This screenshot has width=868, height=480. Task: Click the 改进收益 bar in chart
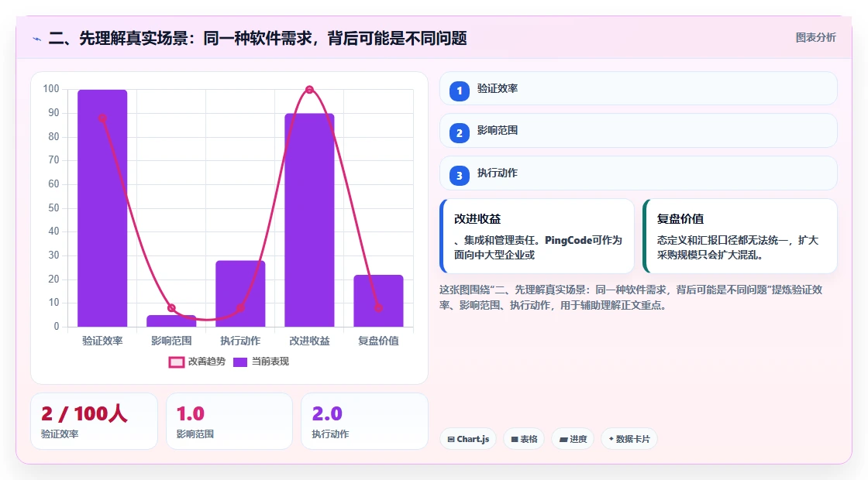pos(309,220)
